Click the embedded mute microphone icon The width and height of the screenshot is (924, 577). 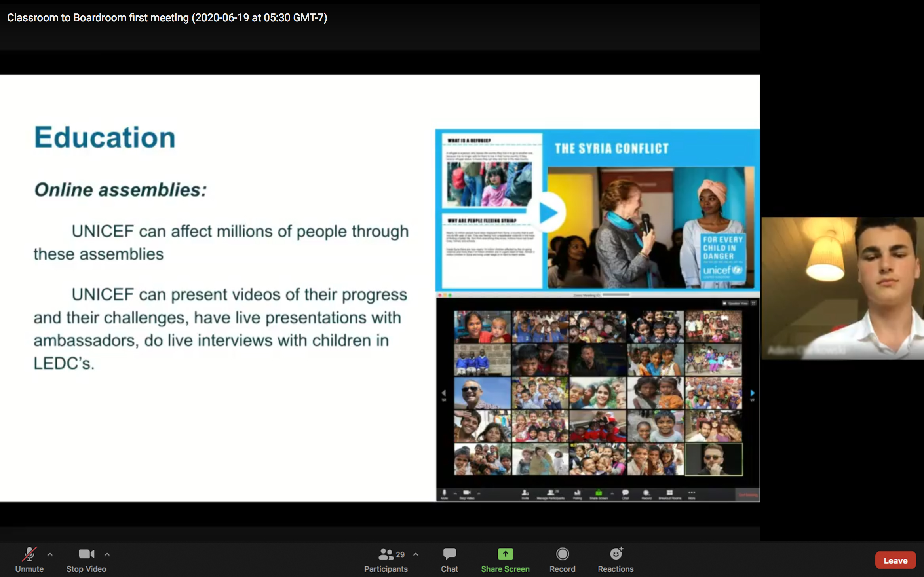coord(444,493)
